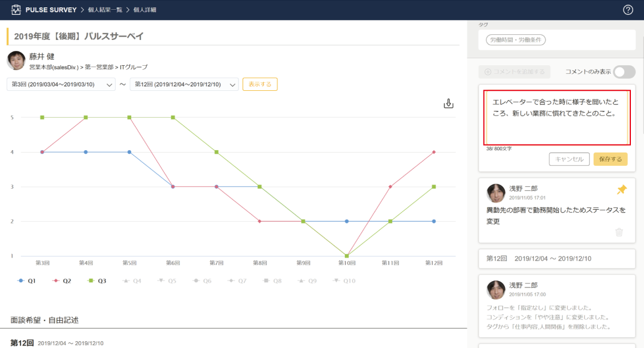Screen dimensions: 644x348
Task: Click the help question mark icon
Action: point(628,10)
